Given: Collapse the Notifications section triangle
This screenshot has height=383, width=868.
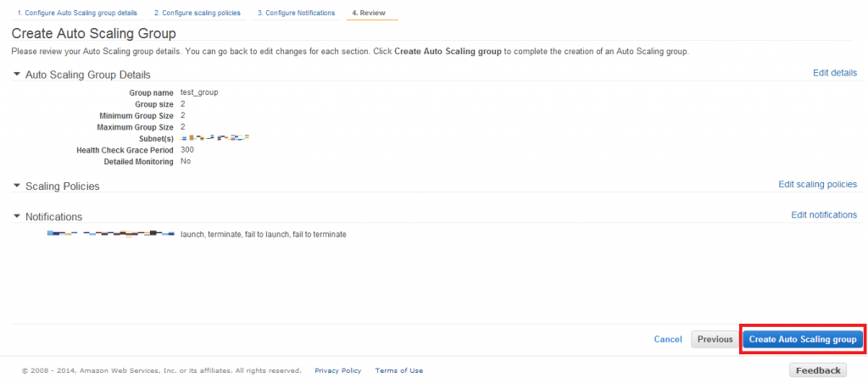Looking at the screenshot, I should click(x=17, y=216).
